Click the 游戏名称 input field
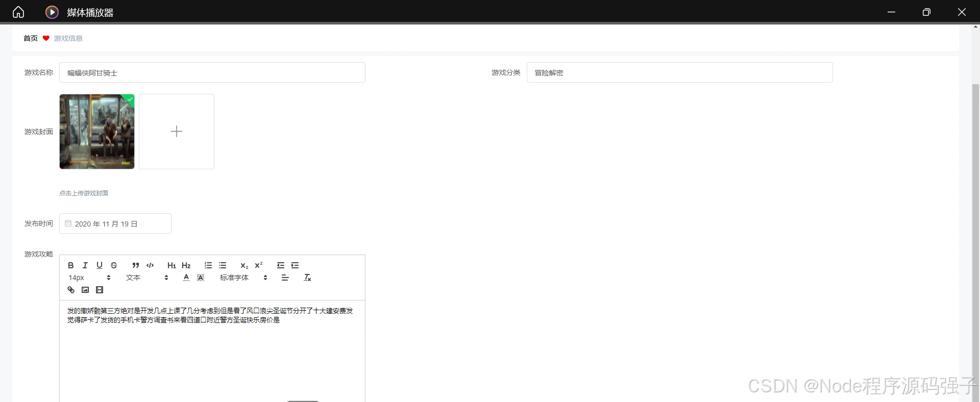The height and width of the screenshot is (402, 980). [x=212, y=72]
